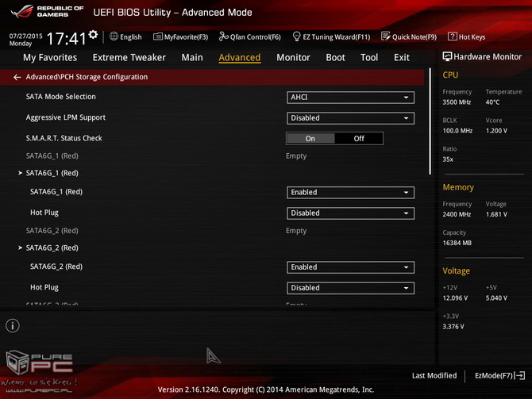Switch to My Favorites tab
532x399 pixels.
click(x=50, y=57)
